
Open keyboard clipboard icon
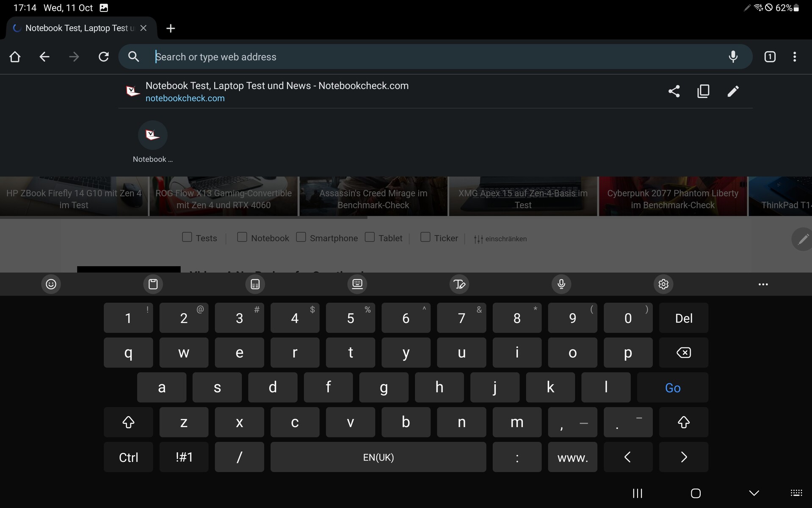(x=153, y=284)
